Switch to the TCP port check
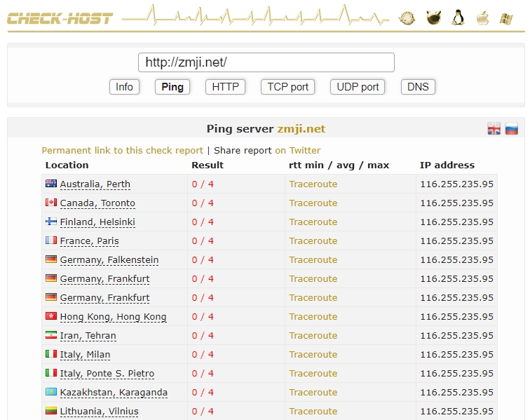The width and height of the screenshot is (530, 420). [287, 87]
